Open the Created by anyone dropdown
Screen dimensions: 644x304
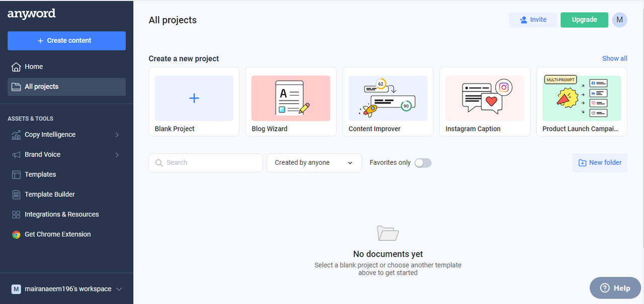[314, 163]
